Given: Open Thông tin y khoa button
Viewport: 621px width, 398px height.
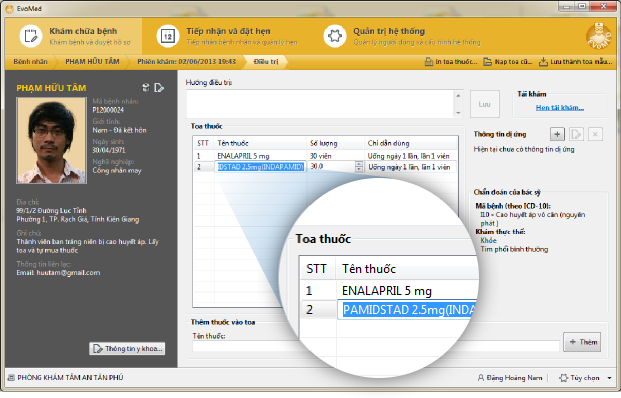Looking at the screenshot, I should click(x=127, y=348).
